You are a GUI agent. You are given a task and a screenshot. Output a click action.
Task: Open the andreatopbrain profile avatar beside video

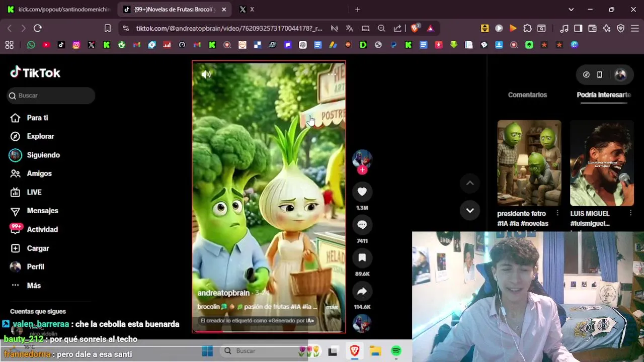362,159
